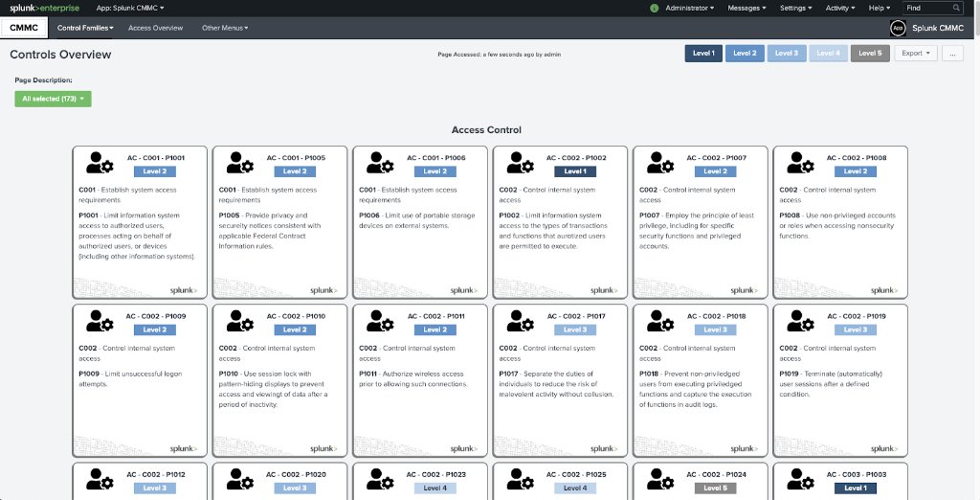The height and width of the screenshot is (500, 980).
Task: Click the P1011 Authorize wireless access text
Action: coord(413,378)
